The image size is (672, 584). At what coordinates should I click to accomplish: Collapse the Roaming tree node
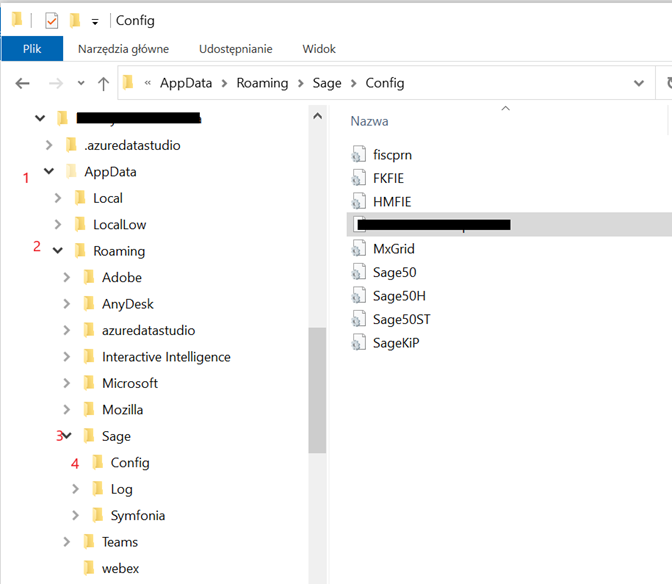58,251
